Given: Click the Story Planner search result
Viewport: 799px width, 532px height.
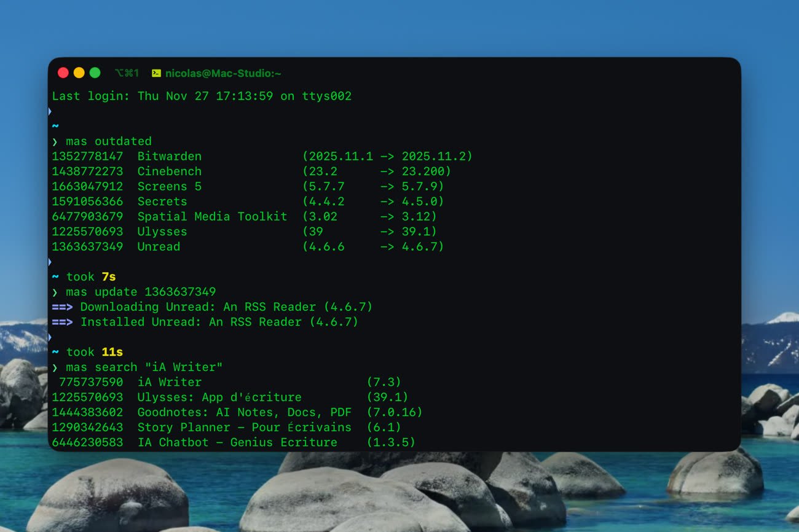Looking at the screenshot, I should tap(244, 427).
